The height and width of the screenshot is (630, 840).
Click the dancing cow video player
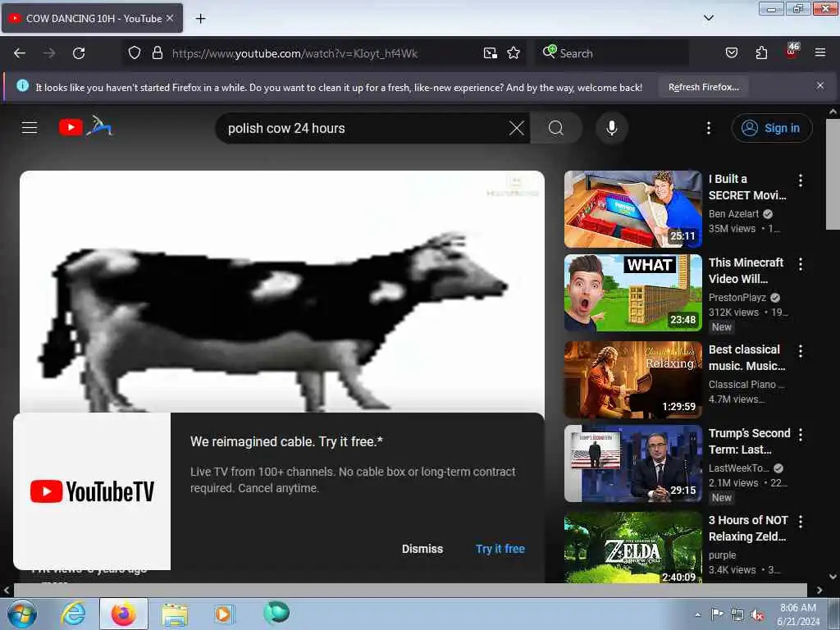(x=282, y=291)
